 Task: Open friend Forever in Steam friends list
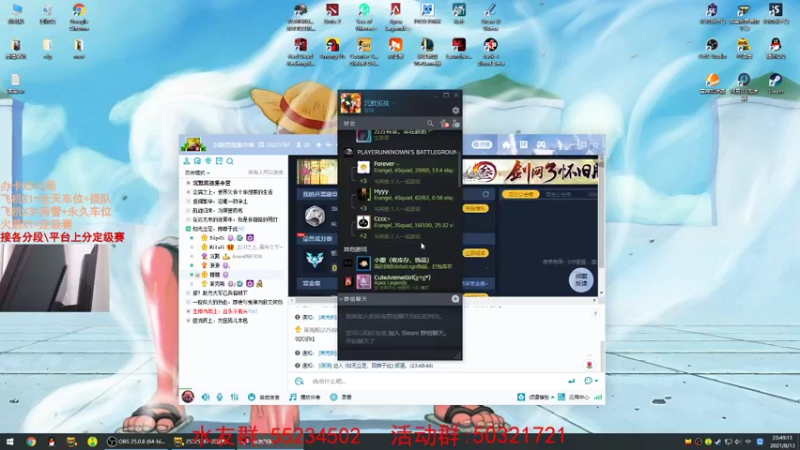click(x=404, y=167)
